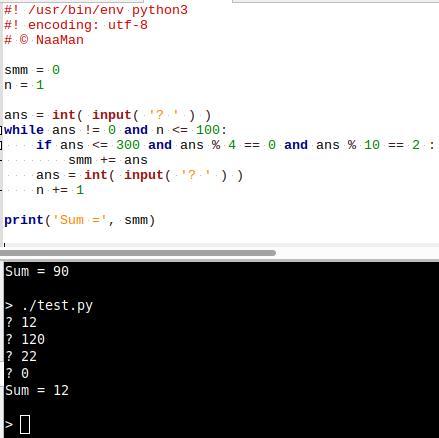Click the '© NaaMan' comment text
This screenshot has width=439, height=438.
coord(51,40)
